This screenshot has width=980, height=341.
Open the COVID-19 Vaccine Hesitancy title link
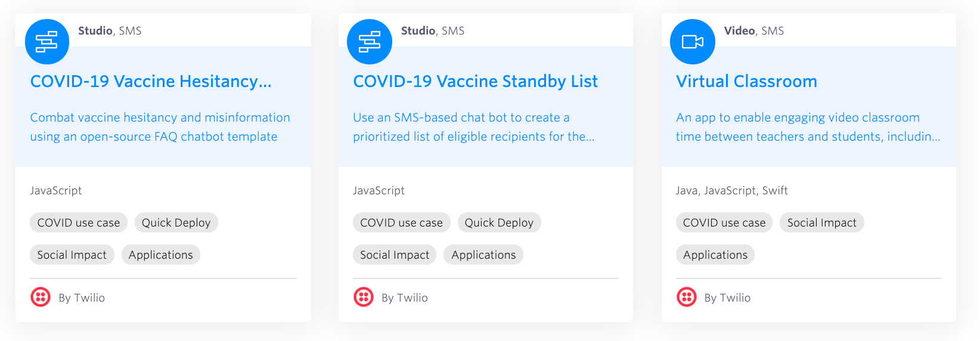coord(151,81)
